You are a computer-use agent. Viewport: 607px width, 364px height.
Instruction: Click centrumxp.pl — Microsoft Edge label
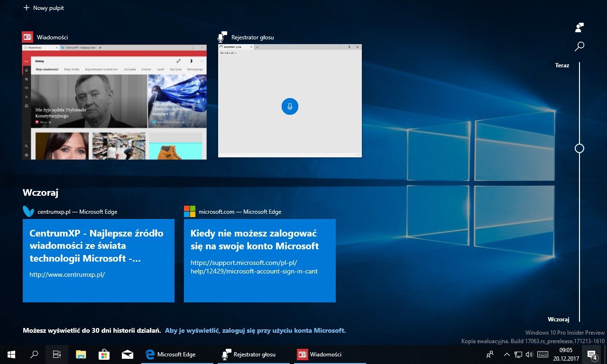77,212
